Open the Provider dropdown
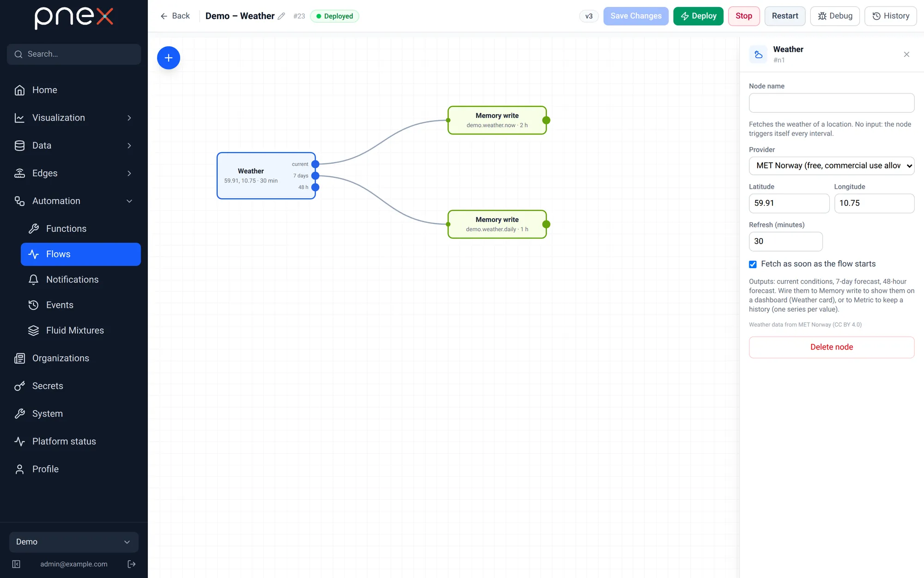 tap(832, 166)
